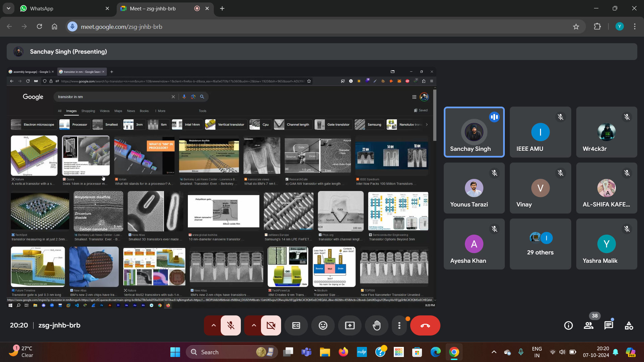The height and width of the screenshot is (362, 644).
Task: Open notification bell in system tray
Action: pos(616,352)
